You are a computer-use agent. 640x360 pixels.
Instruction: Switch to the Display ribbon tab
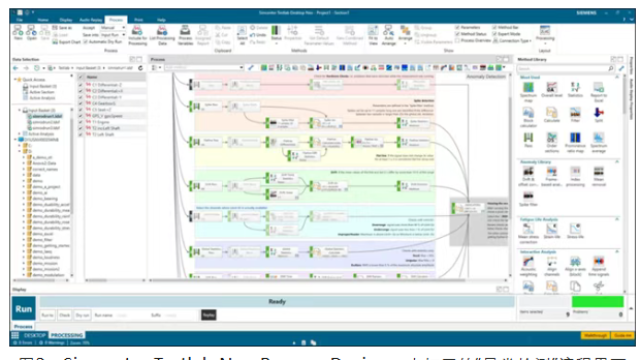(66, 20)
